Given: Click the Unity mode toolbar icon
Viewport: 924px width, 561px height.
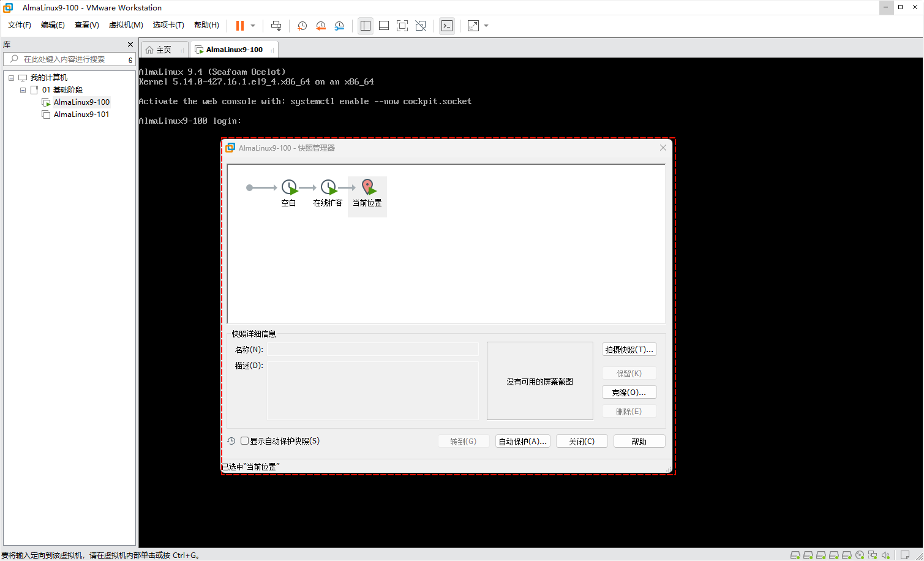Looking at the screenshot, I should click(x=421, y=26).
